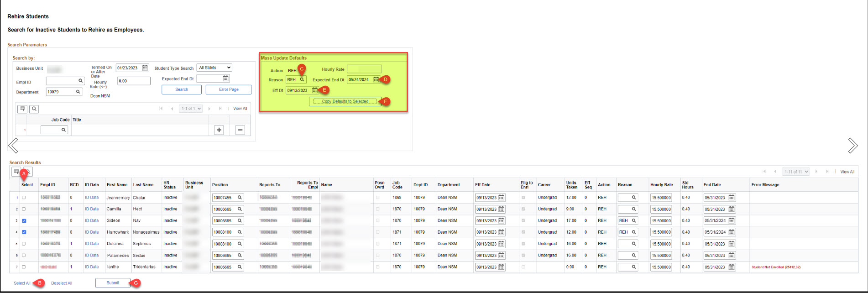Screen dimensions: 868x293
Task: Open Reason lookup for Camilla Hect's row
Action: tap(634, 209)
